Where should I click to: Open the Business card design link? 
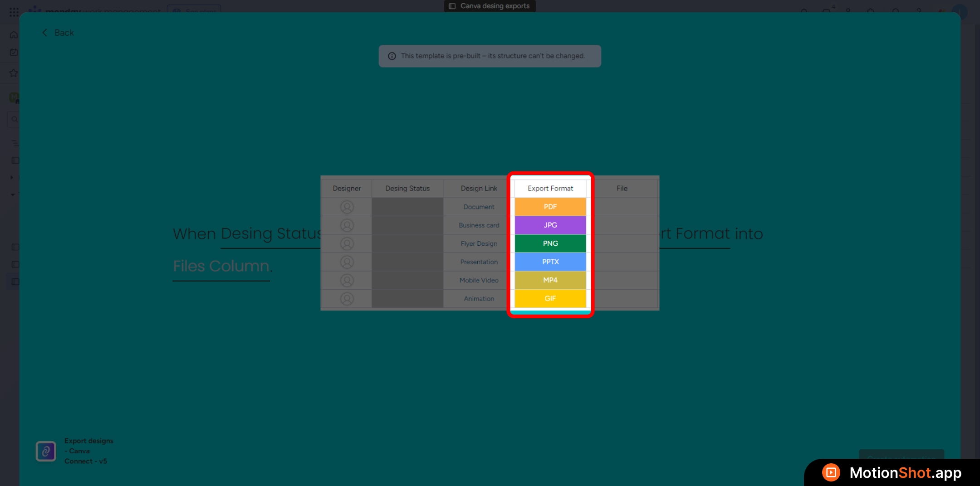[479, 225]
